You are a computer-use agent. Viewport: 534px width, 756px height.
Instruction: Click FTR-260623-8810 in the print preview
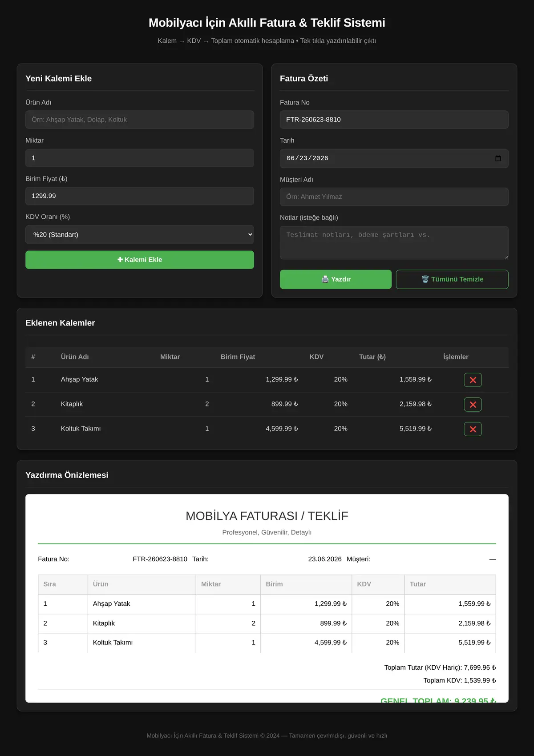pos(160,559)
